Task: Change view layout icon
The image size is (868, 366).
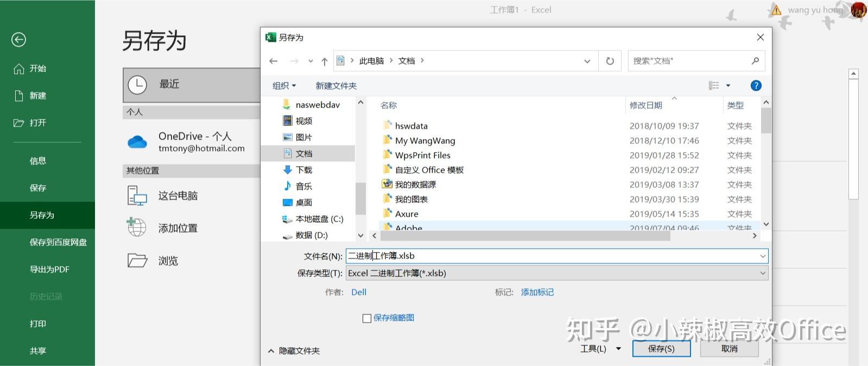Action: (714, 86)
